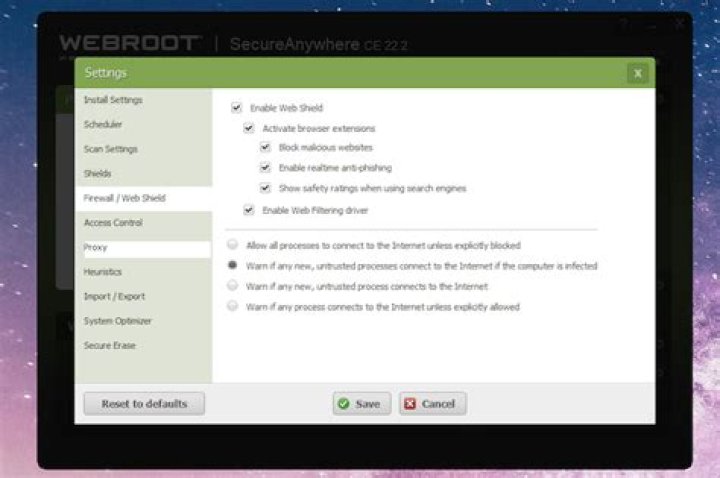Uncheck Activate browser extensions
720x478 pixels.
coord(249,129)
